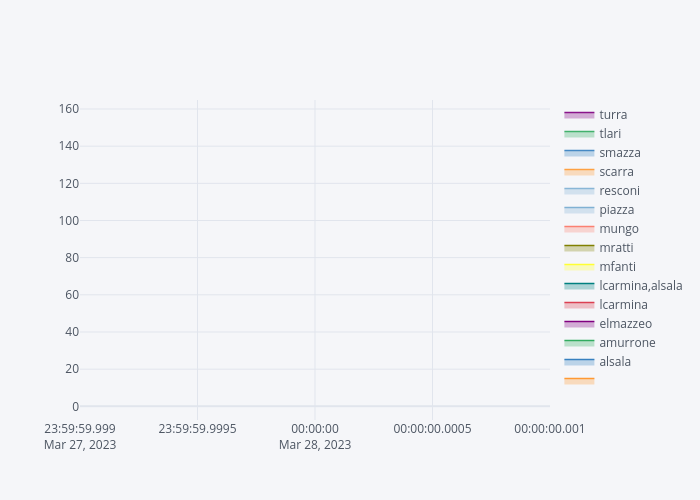The width and height of the screenshot is (700, 500).
Task: Toggle smazza legend entry
Action: pyautogui.click(x=619, y=153)
